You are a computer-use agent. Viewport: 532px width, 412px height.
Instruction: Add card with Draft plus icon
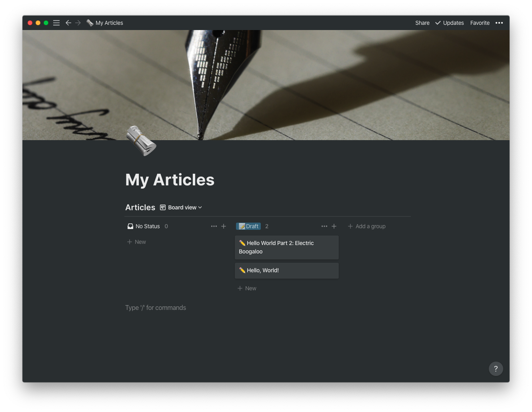point(334,226)
